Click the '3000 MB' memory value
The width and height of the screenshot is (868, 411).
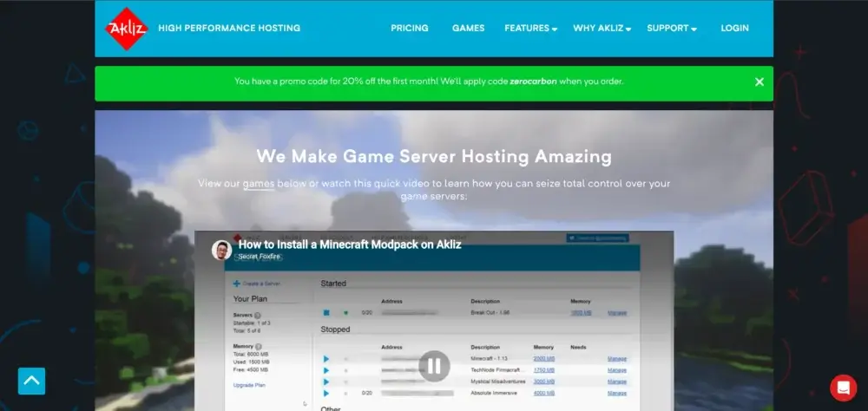click(544, 382)
